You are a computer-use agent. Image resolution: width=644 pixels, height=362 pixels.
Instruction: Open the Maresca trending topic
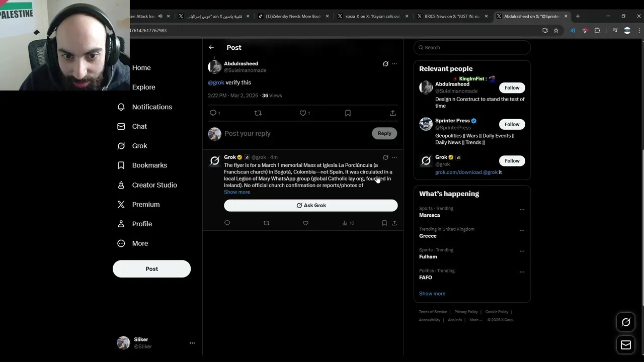[430, 215]
